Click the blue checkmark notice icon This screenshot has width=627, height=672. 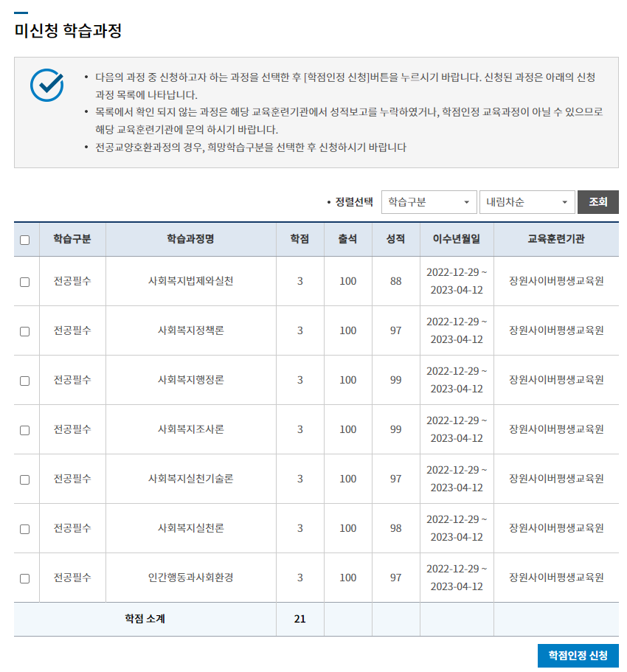46,85
